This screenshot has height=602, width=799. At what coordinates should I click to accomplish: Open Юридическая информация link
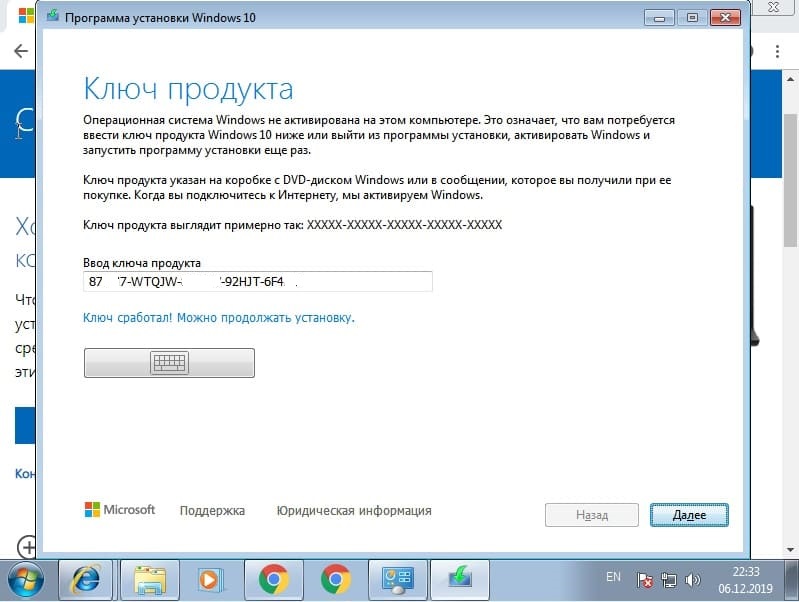(x=354, y=510)
